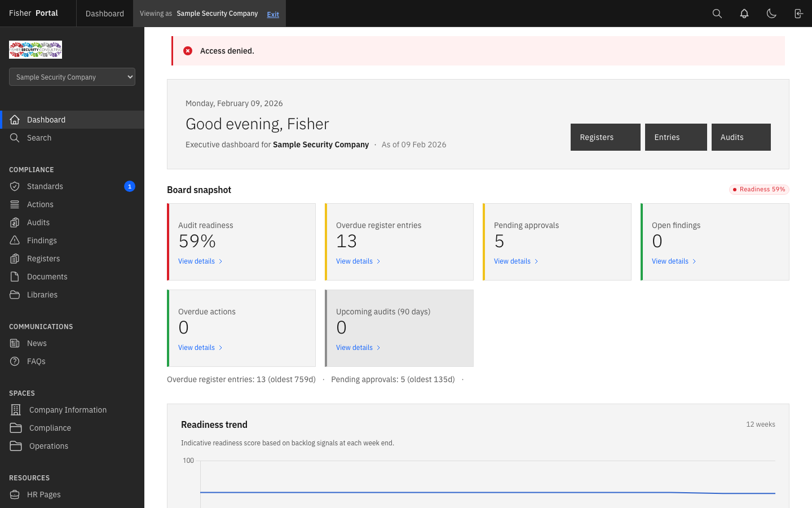
Task: Open the Sample Security Company selector
Action: point(72,77)
